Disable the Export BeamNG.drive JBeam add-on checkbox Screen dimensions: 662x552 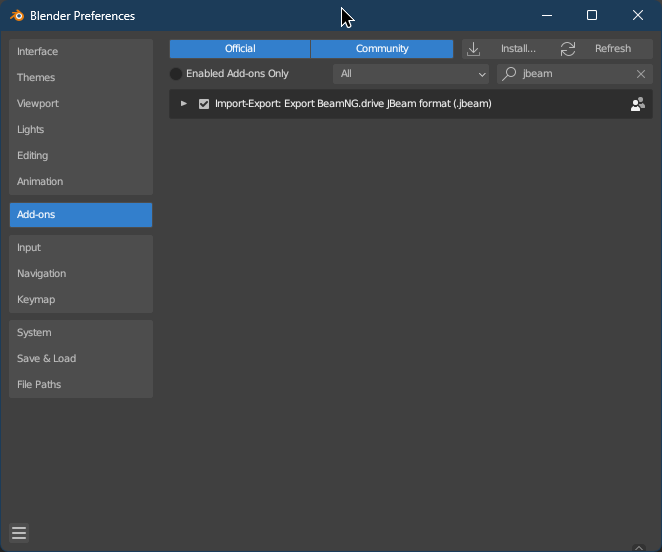[x=204, y=104]
